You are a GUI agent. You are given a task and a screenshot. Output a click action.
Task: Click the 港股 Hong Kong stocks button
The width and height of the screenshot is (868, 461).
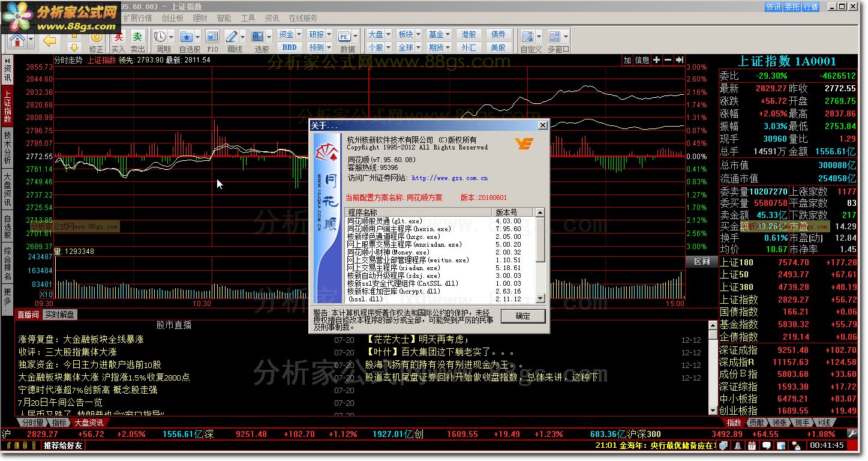(469, 35)
